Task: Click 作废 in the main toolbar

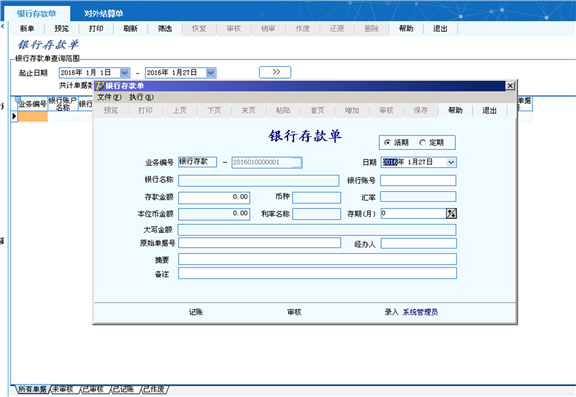Action: point(303,29)
